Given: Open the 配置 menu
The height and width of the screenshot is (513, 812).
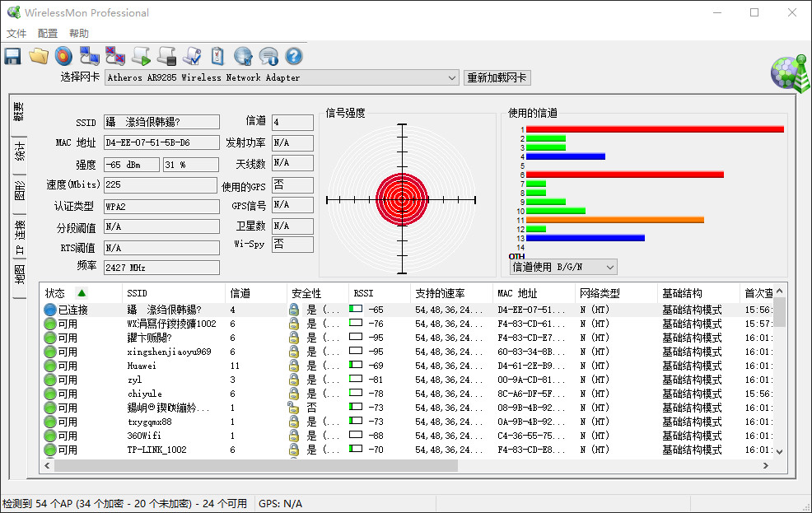Looking at the screenshot, I should click(x=48, y=33).
